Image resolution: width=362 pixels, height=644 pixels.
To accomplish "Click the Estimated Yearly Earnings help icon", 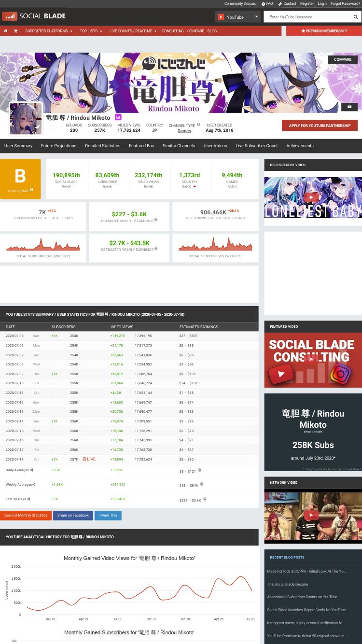I will coord(156,249).
